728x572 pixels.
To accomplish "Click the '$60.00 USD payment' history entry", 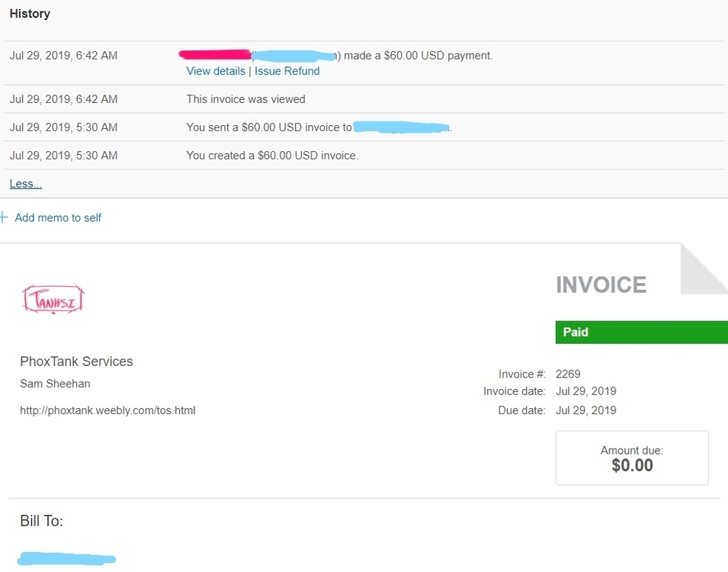I will (x=418, y=56).
